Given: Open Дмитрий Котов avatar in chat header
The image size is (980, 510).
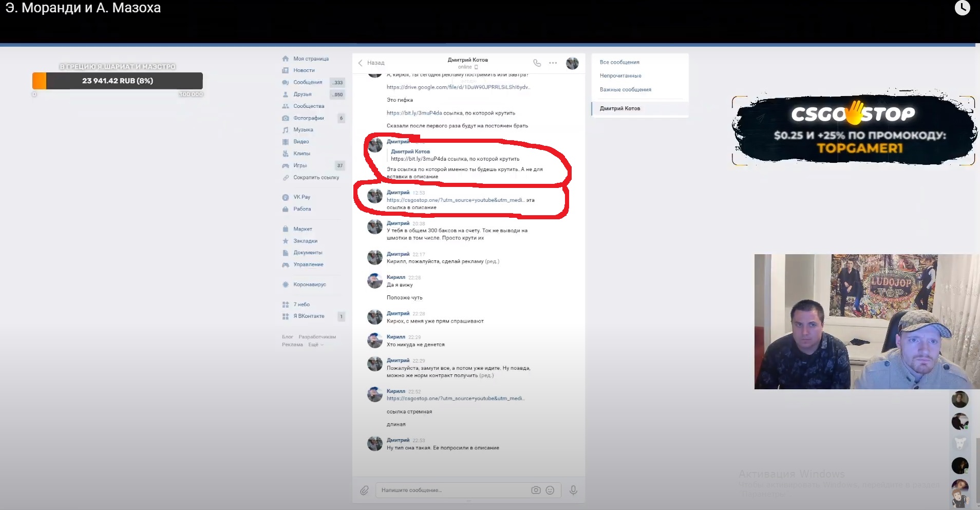Looking at the screenshot, I should (572, 63).
